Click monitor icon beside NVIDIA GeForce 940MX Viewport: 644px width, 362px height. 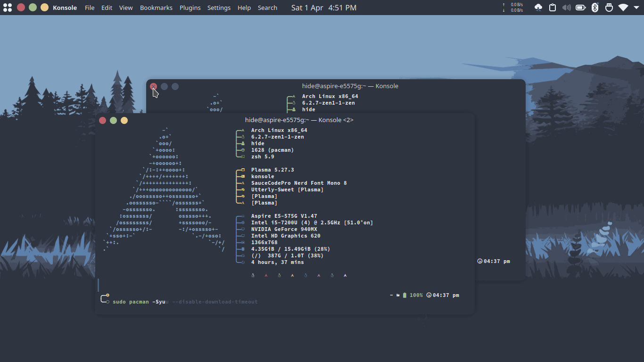[243, 229]
